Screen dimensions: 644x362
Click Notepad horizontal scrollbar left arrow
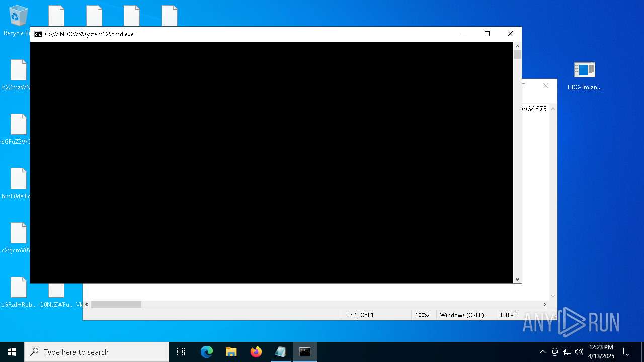point(87,305)
